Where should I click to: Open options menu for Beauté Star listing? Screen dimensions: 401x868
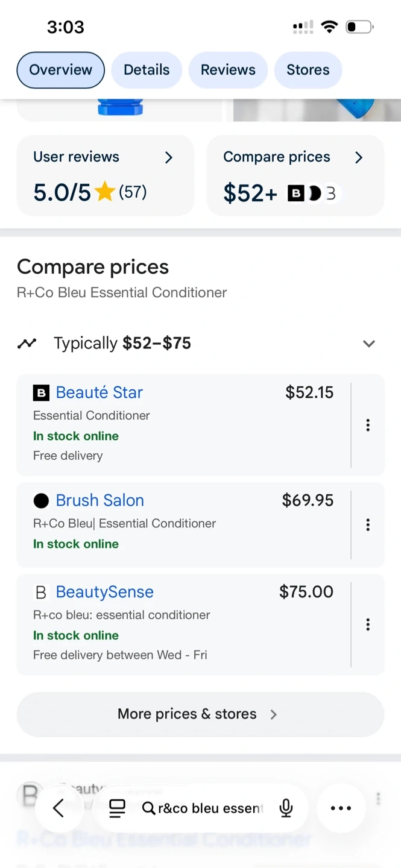(x=367, y=425)
